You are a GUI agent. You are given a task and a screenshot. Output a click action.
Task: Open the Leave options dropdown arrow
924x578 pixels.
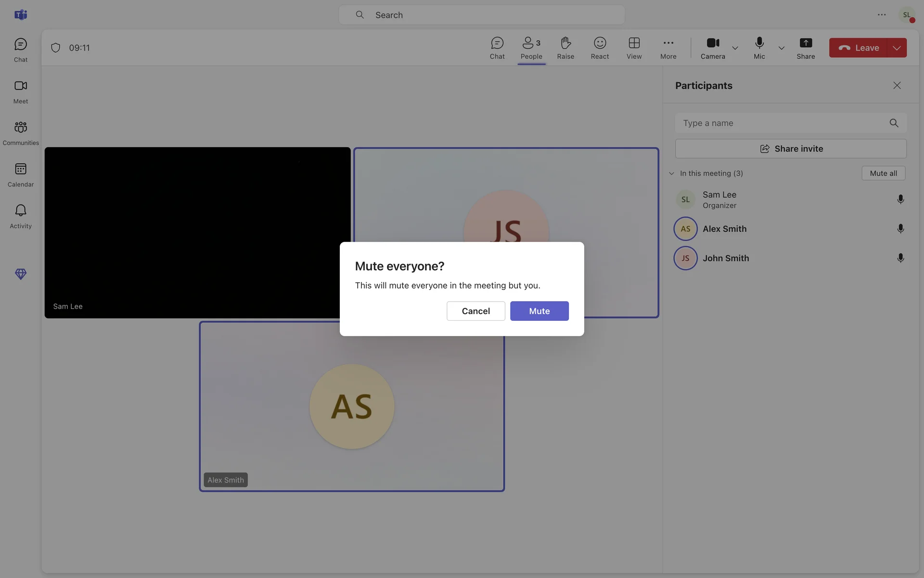click(x=897, y=48)
